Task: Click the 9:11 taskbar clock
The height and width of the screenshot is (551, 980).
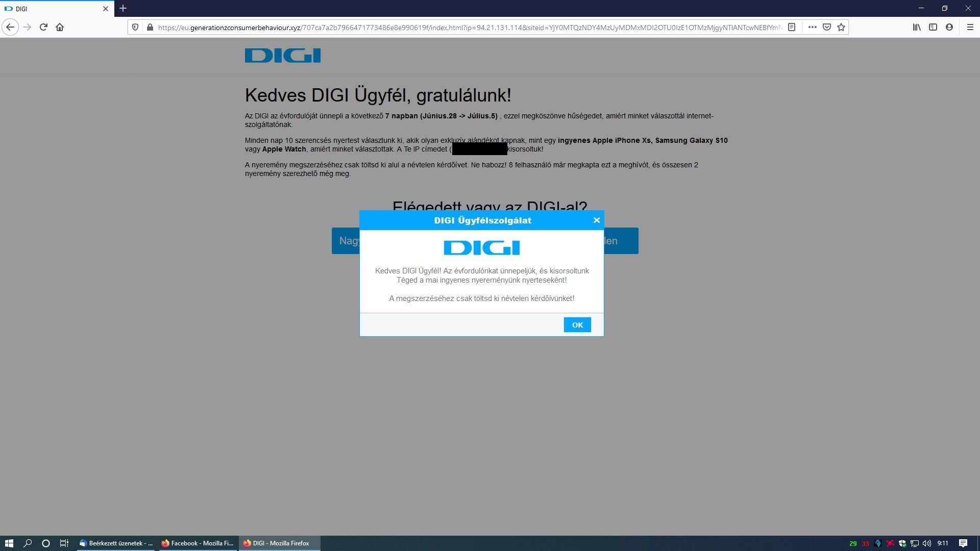Action: point(943,543)
